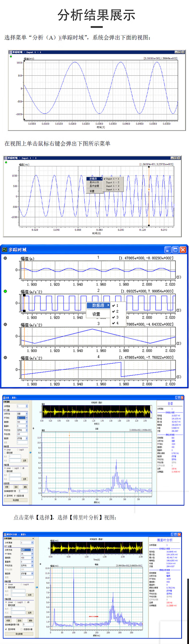
Task: Open 窗函数 dropdown in the 傅里叶分析 window
Action: [x=27, y=573]
